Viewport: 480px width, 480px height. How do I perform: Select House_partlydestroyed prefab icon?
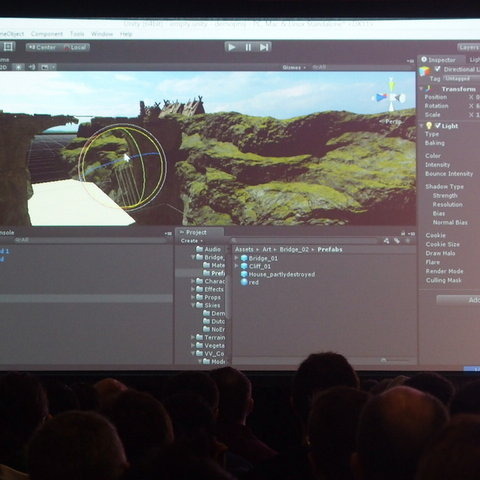click(x=244, y=274)
